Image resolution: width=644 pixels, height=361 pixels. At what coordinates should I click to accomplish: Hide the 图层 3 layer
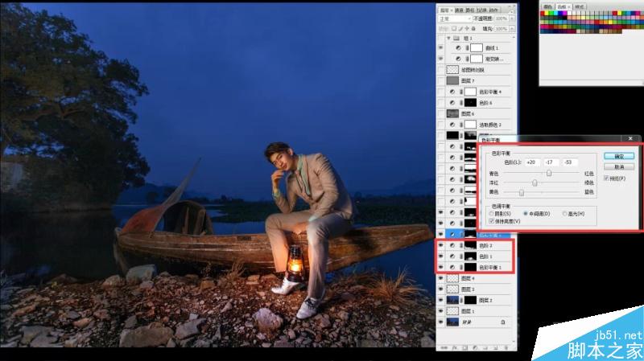[441, 289]
